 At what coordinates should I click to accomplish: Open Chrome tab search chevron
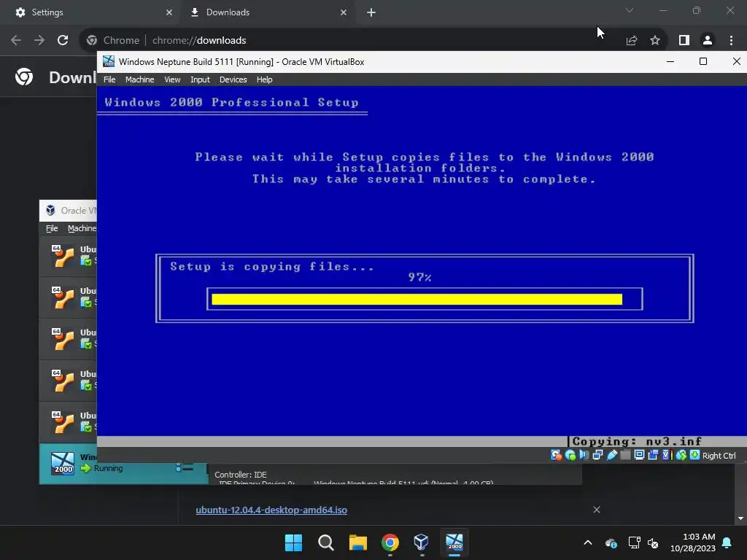pos(630,10)
